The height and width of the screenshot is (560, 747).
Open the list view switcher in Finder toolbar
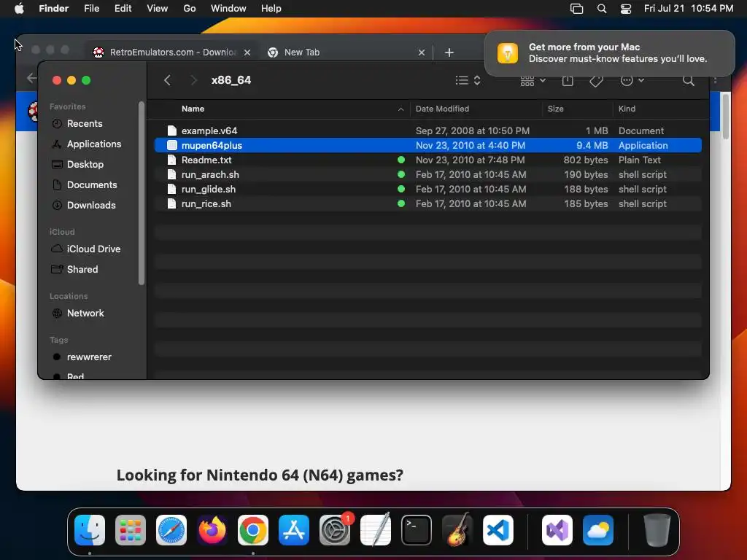pos(468,80)
